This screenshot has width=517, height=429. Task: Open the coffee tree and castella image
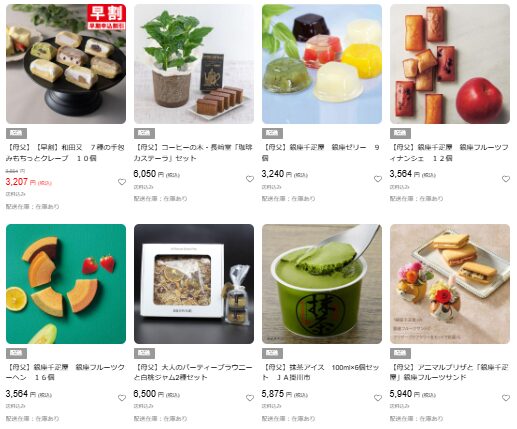coord(194,64)
